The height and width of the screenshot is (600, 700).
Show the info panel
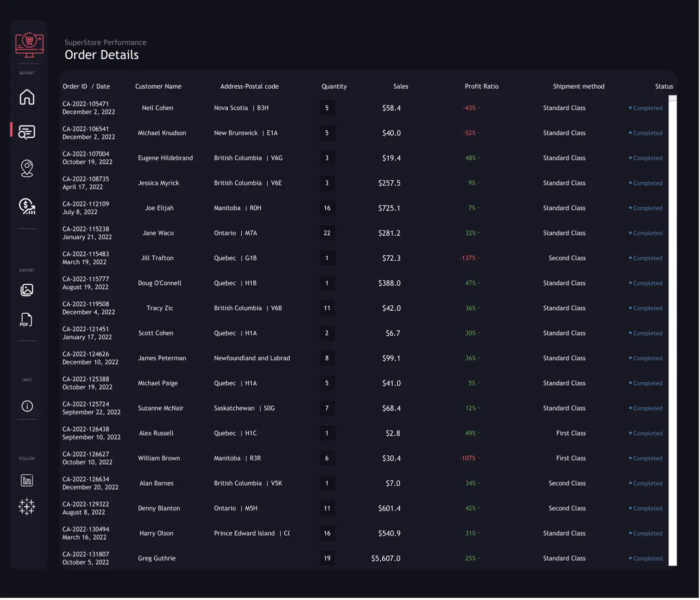27,406
